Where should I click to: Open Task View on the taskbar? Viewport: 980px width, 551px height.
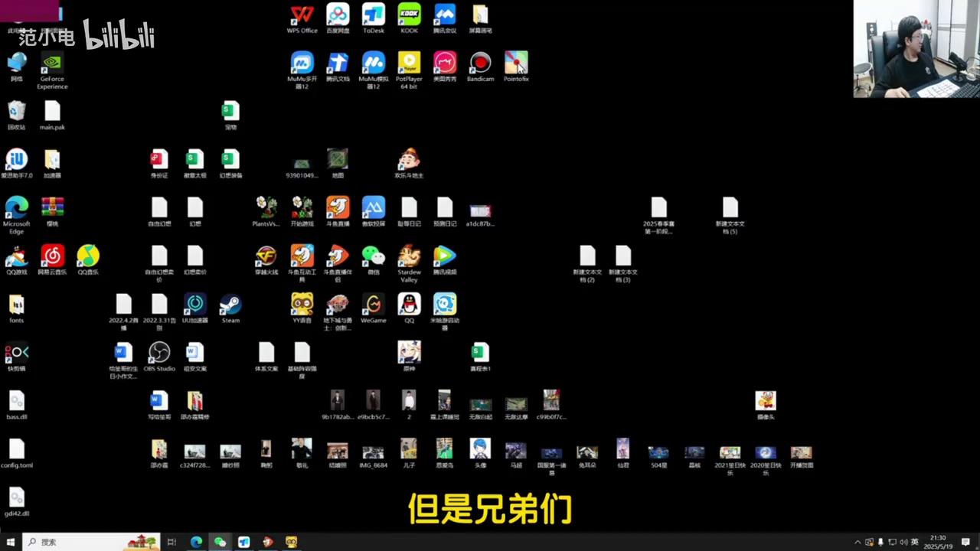[171, 542]
